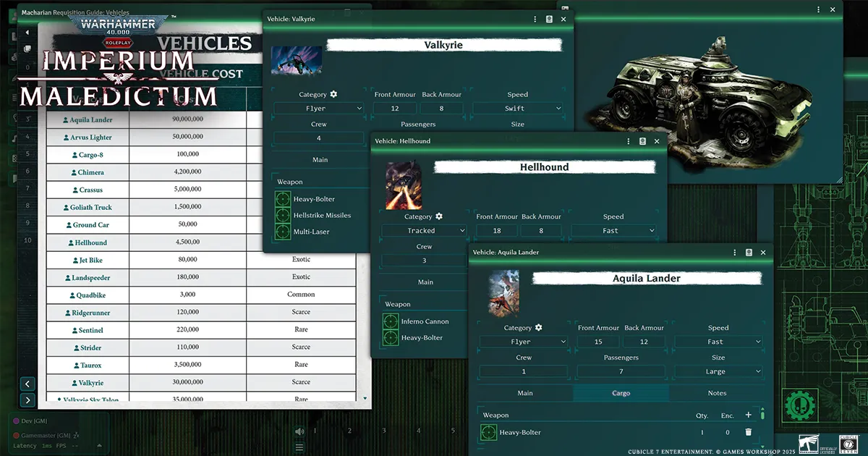
Task: Open Size dropdown set to Large
Action: pyautogui.click(x=718, y=371)
